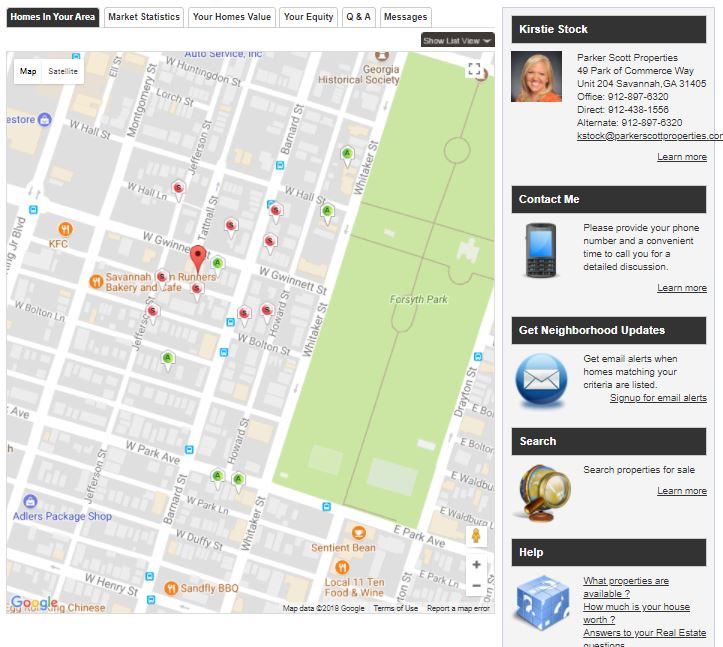723x647 pixels.
Task: Switch to the Messages tab
Action: (406, 17)
